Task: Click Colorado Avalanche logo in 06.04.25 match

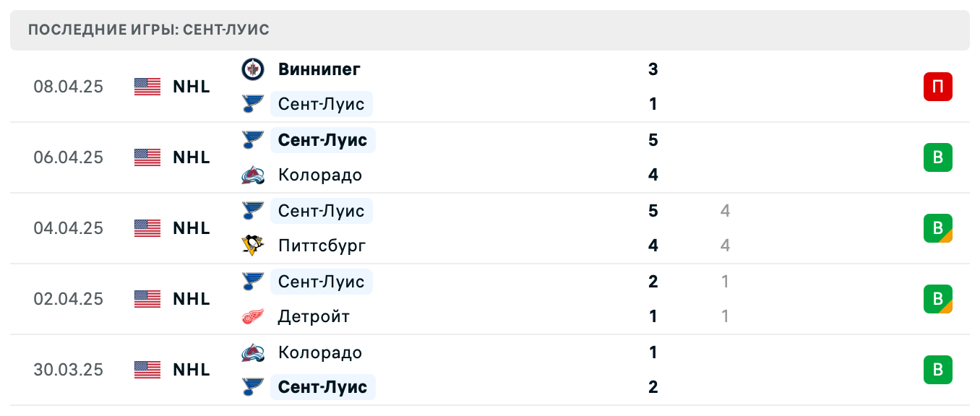Action: [x=252, y=175]
